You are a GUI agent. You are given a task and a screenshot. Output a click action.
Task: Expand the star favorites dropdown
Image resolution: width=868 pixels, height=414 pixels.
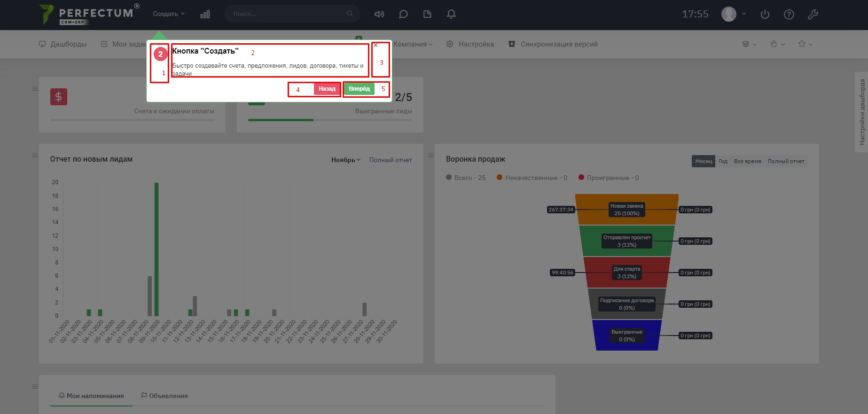(805, 44)
